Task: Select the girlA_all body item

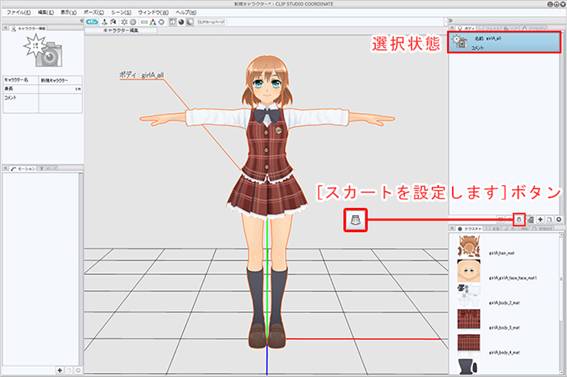Action: click(x=504, y=43)
